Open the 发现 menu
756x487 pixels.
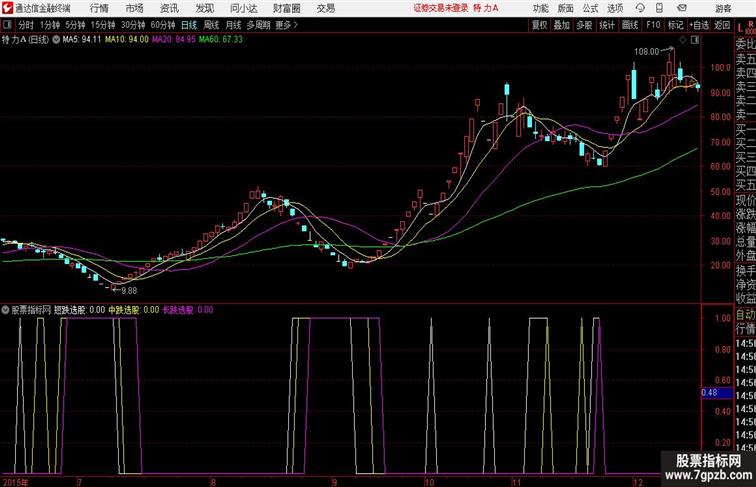tap(204, 8)
